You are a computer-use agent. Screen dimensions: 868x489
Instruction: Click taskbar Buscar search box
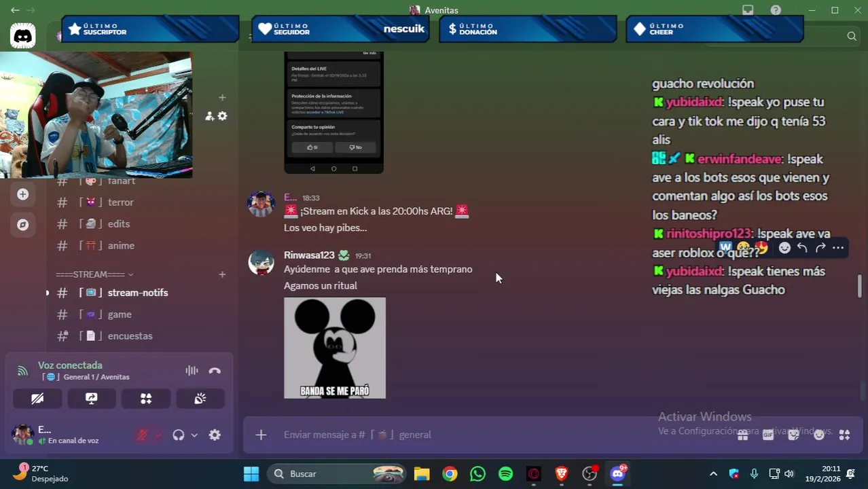coord(336,474)
